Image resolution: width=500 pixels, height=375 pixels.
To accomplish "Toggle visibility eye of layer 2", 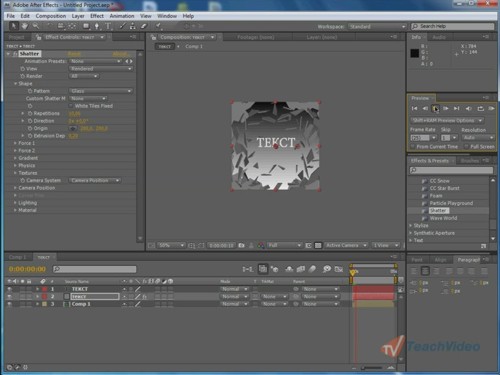I will coord(9,296).
